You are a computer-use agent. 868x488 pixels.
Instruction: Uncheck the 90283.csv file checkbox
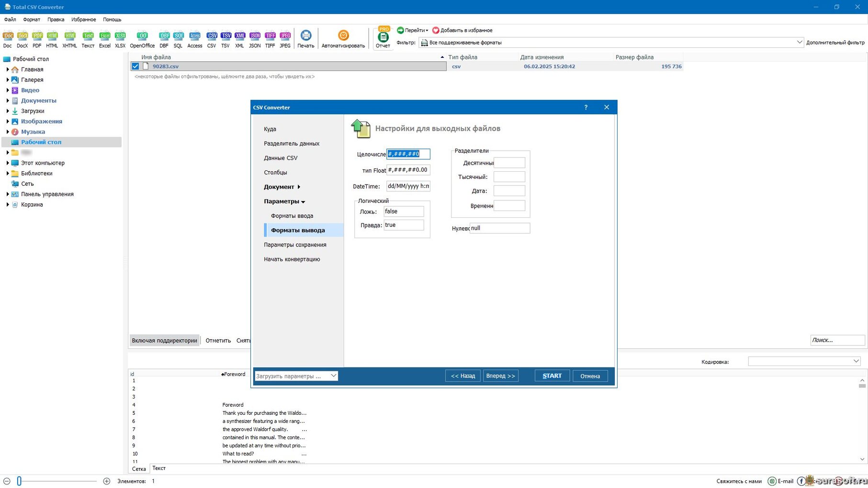coord(135,67)
